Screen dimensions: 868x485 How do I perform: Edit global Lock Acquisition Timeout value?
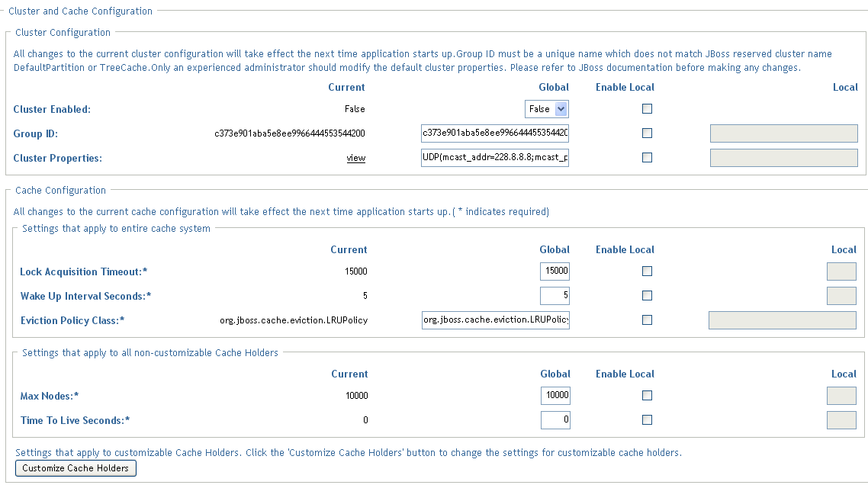[x=555, y=271]
